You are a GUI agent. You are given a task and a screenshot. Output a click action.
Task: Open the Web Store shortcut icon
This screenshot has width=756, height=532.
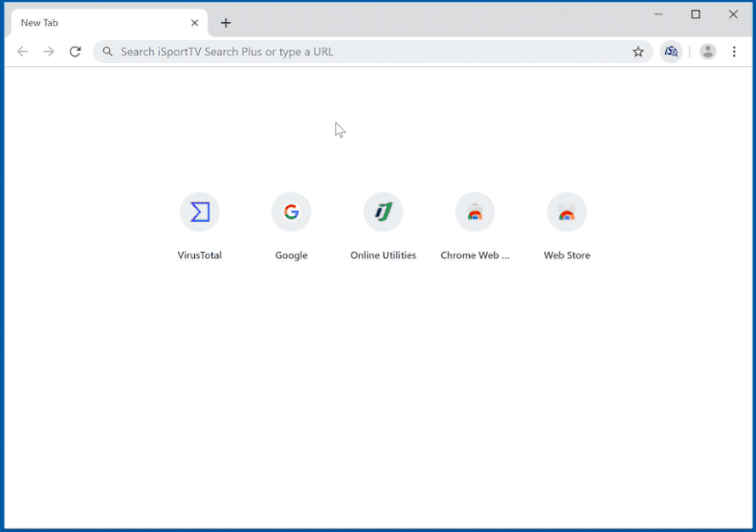(x=567, y=212)
